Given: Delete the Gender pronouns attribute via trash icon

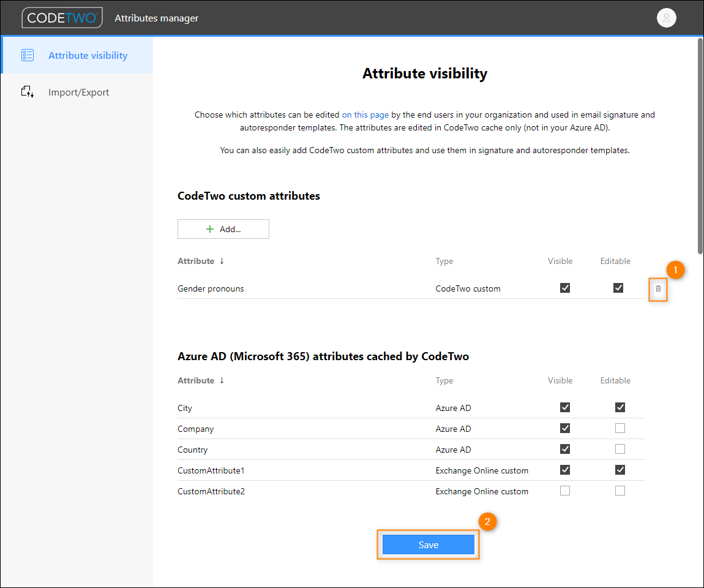Looking at the screenshot, I should [x=658, y=289].
